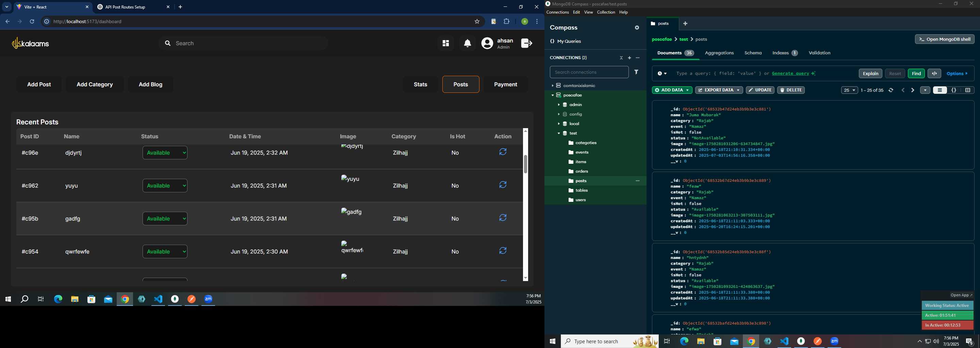Click the refresh action icon for post #c962
The width and height of the screenshot is (980, 348).
click(x=503, y=185)
